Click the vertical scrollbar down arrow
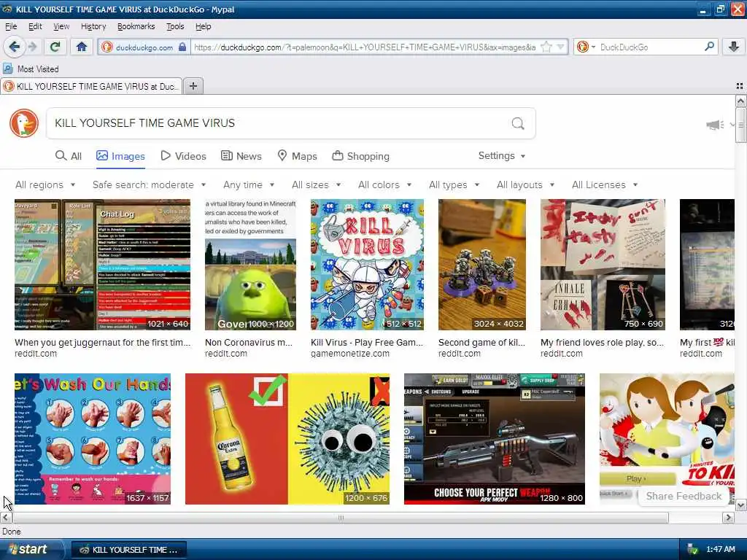Image resolution: width=747 pixels, height=560 pixels. [x=740, y=505]
